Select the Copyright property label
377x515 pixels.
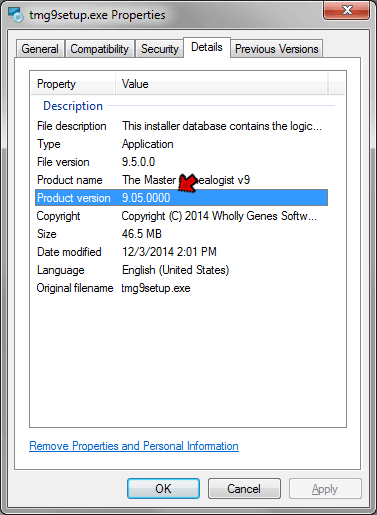[x=58, y=216]
